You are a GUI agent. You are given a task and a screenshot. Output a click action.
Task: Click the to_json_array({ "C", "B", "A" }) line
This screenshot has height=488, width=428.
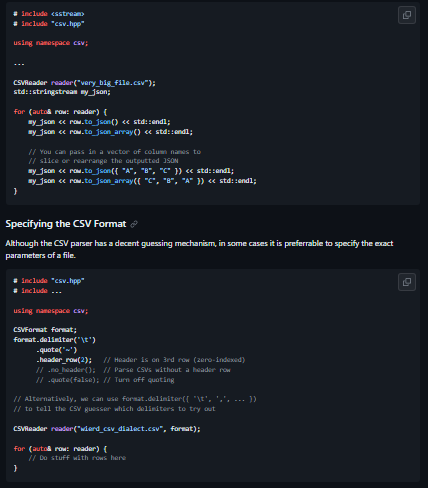142,181
